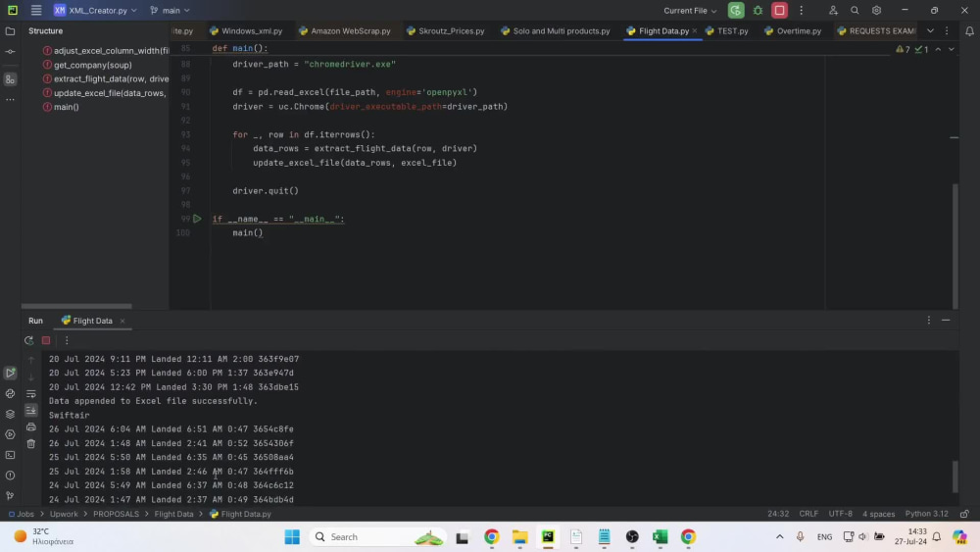Click the green Rerun toolbar button
Image resolution: width=980 pixels, height=552 pixels.
pos(736,11)
